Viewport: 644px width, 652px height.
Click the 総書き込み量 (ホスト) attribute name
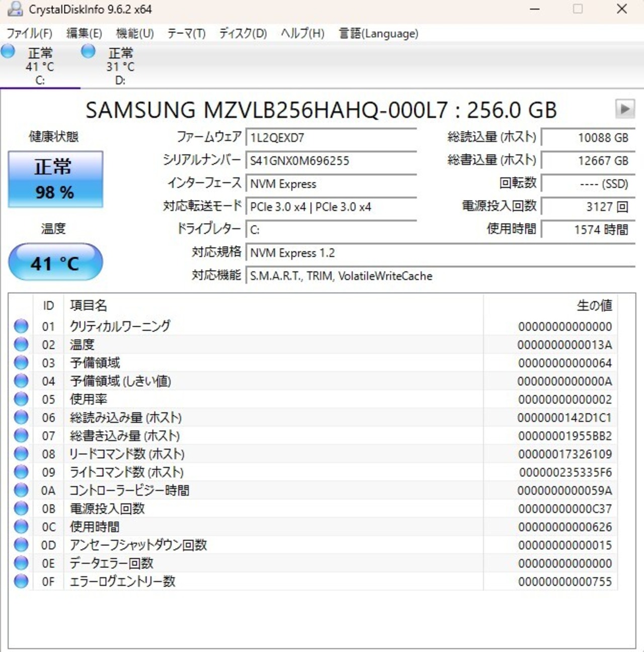[124, 436]
